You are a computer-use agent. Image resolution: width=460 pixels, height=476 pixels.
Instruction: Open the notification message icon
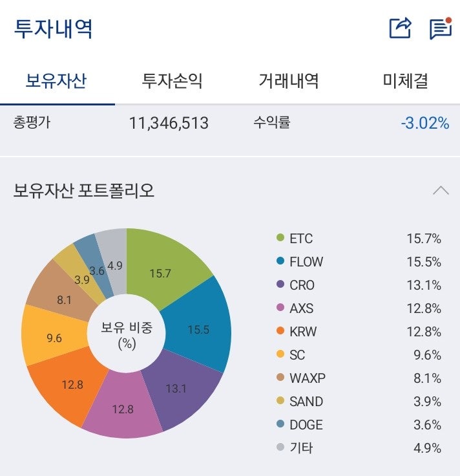pyautogui.click(x=439, y=28)
